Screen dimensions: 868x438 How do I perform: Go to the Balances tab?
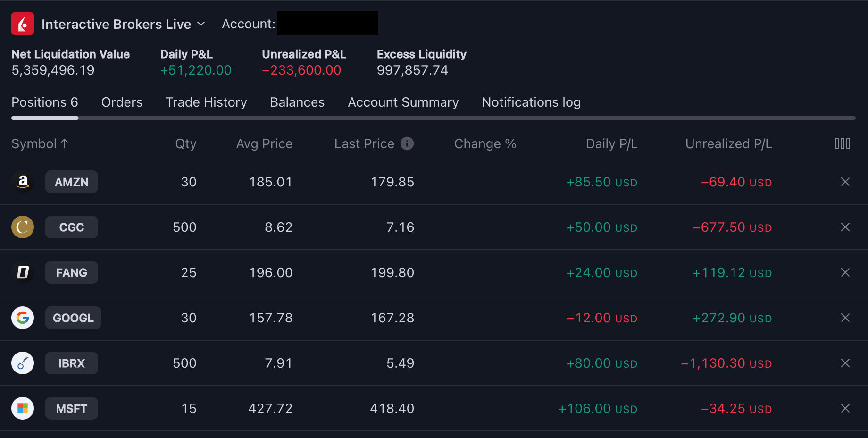(x=297, y=102)
